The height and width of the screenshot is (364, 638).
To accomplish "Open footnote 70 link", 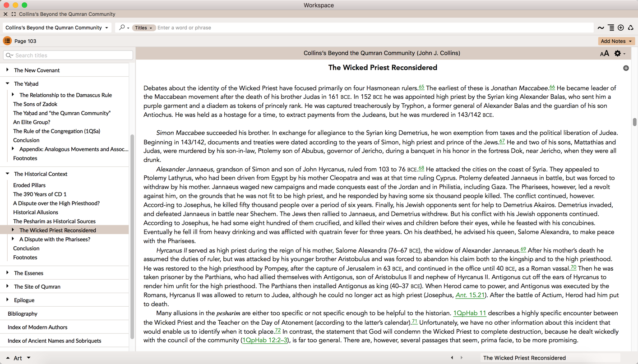I will coord(573,267).
